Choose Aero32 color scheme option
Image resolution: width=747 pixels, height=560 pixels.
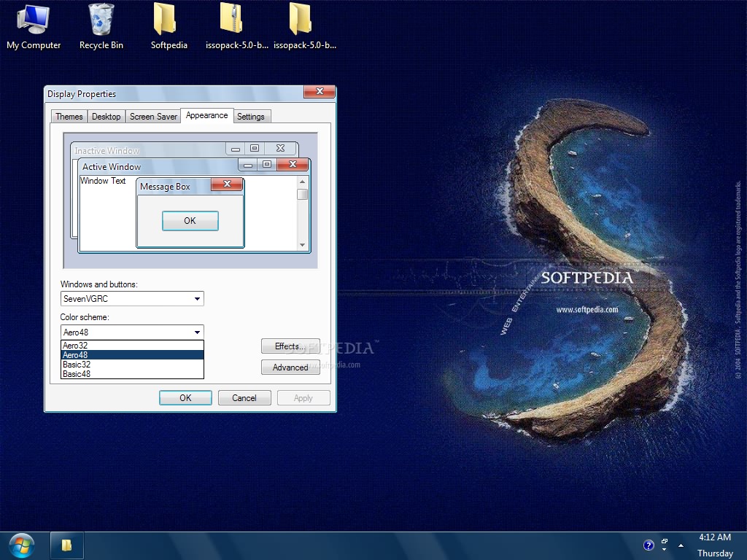coord(133,346)
